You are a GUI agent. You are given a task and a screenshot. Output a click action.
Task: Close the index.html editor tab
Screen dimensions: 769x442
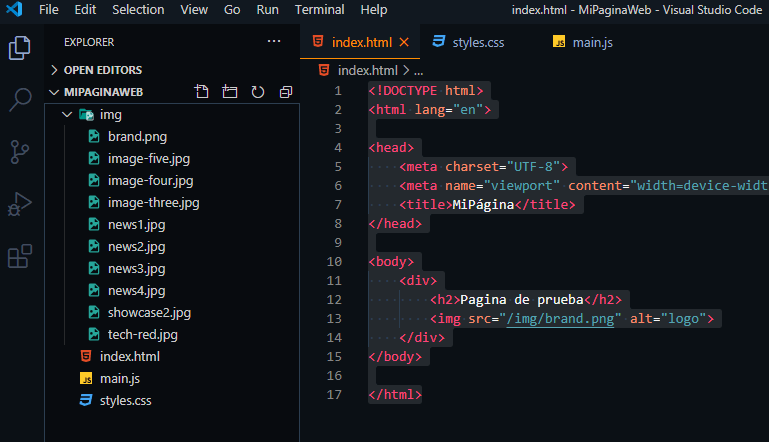404,43
